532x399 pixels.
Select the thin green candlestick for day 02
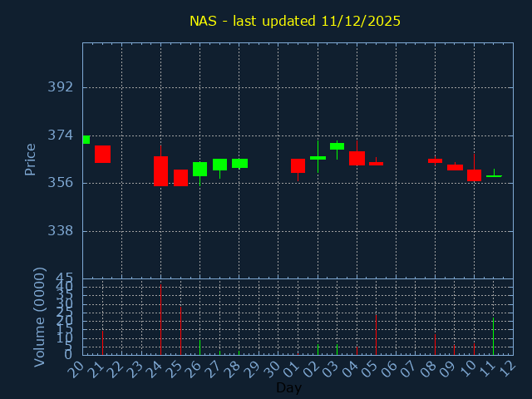(x=318, y=158)
